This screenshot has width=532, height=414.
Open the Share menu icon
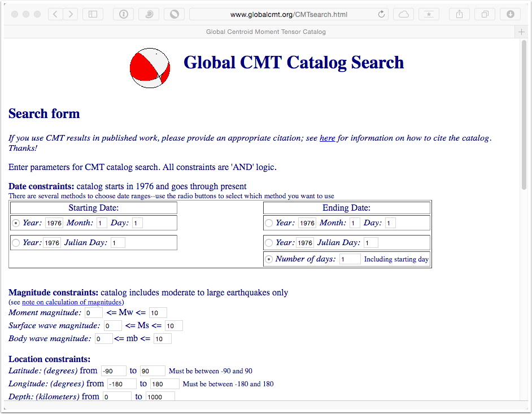pos(459,14)
